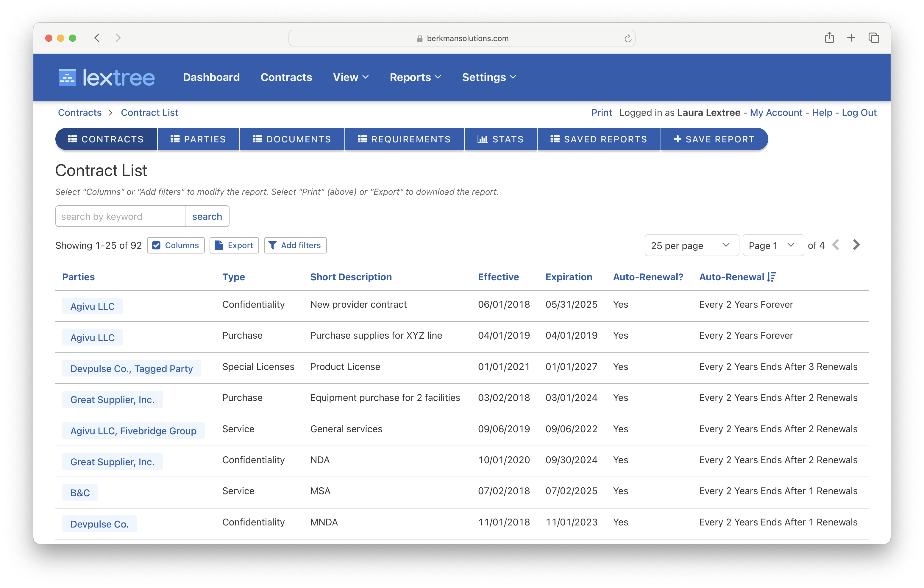The width and height of the screenshot is (924, 588).
Task: Open Devpulse Co. in MNDA row
Action: pyautogui.click(x=100, y=524)
